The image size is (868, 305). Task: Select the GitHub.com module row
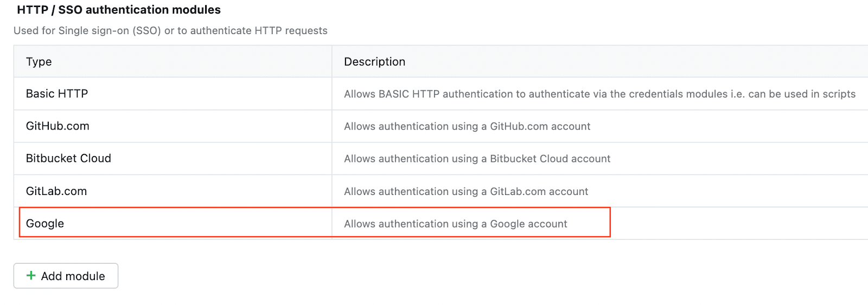441,126
